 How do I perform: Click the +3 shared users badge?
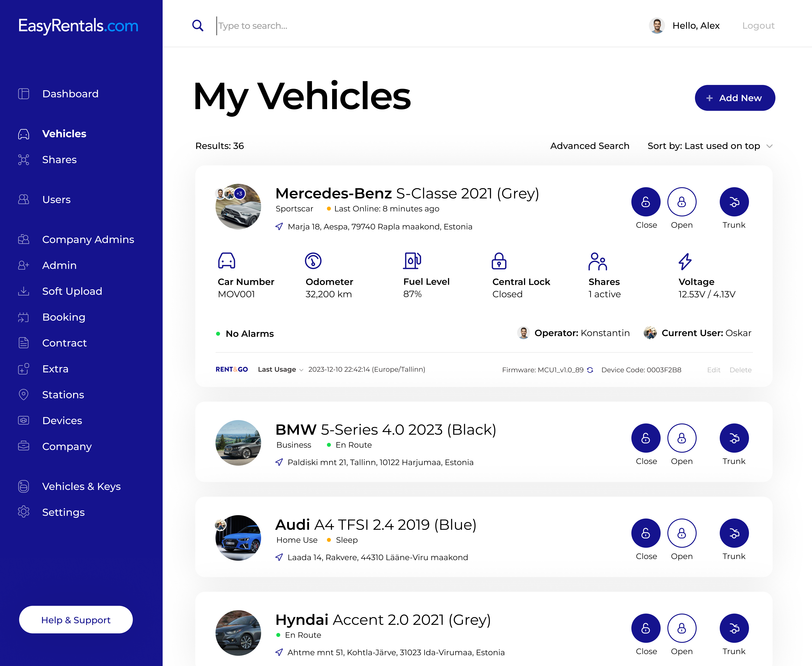coord(240,193)
